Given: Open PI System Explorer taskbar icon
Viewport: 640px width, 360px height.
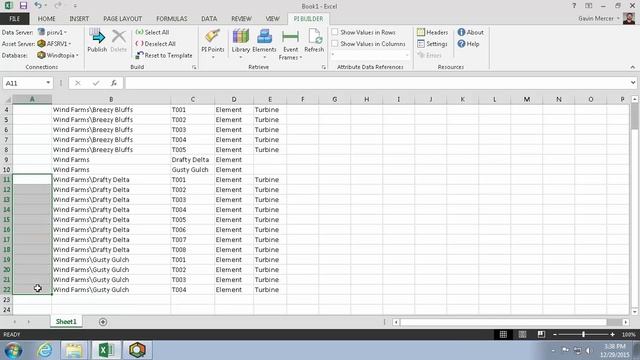Looking at the screenshot, I should click(137, 350).
